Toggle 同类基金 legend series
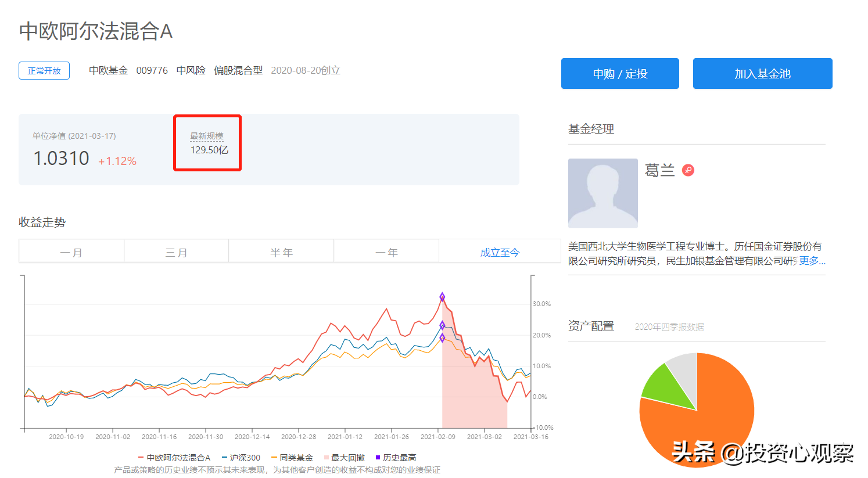The height and width of the screenshot is (478, 868). (292, 458)
